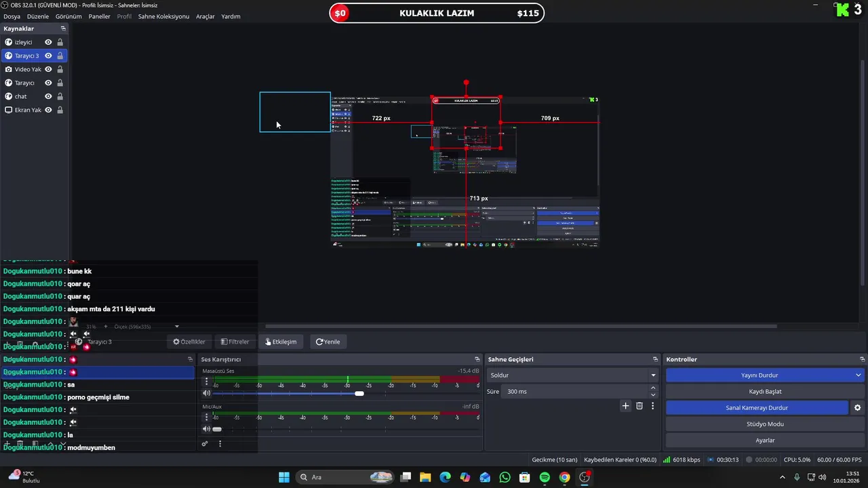Click the Özellikler button

click(x=189, y=342)
